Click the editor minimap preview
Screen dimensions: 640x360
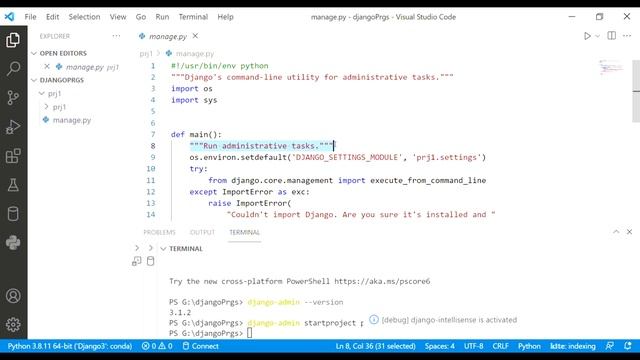[x=611, y=67]
